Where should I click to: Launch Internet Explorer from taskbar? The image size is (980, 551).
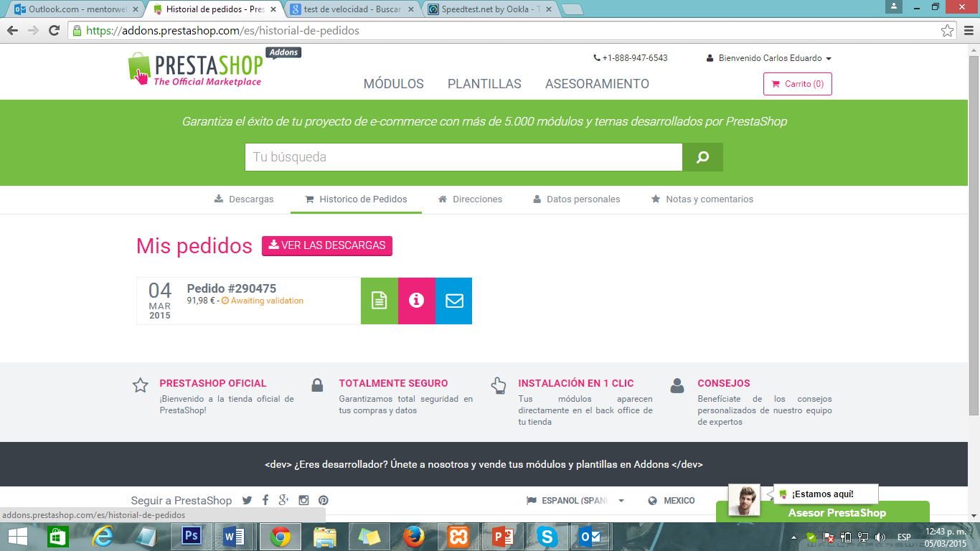[103, 537]
